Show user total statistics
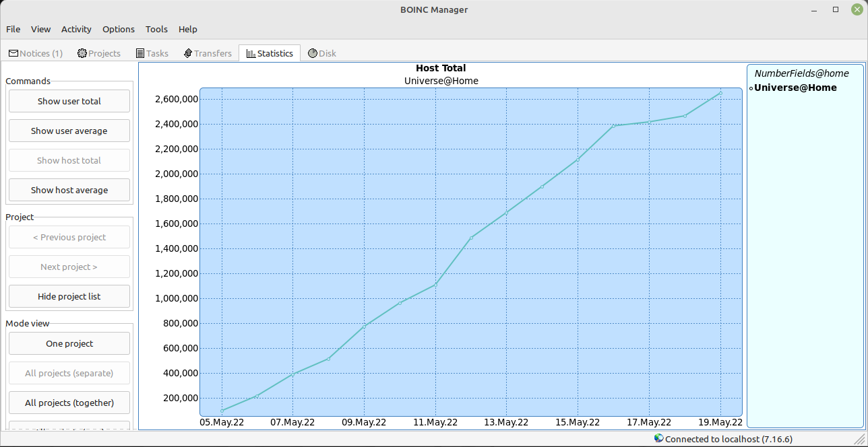This screenshot has height=447, width=868. [69, 101]
